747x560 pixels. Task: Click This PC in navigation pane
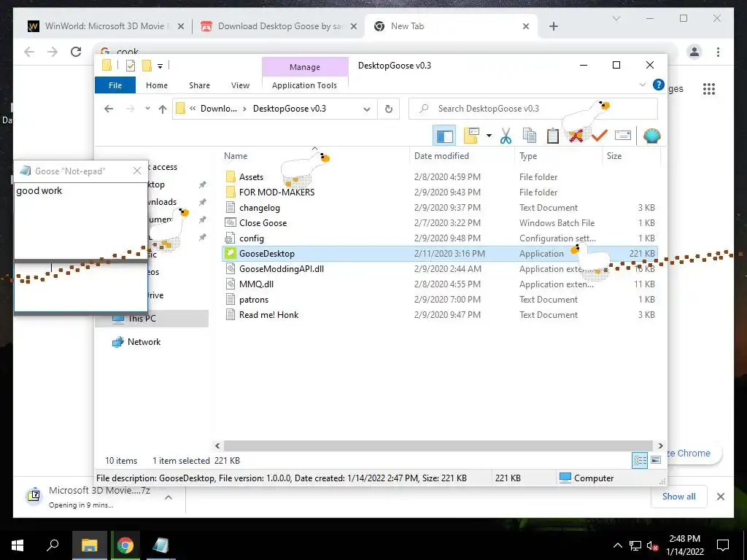tap(152, 319)
